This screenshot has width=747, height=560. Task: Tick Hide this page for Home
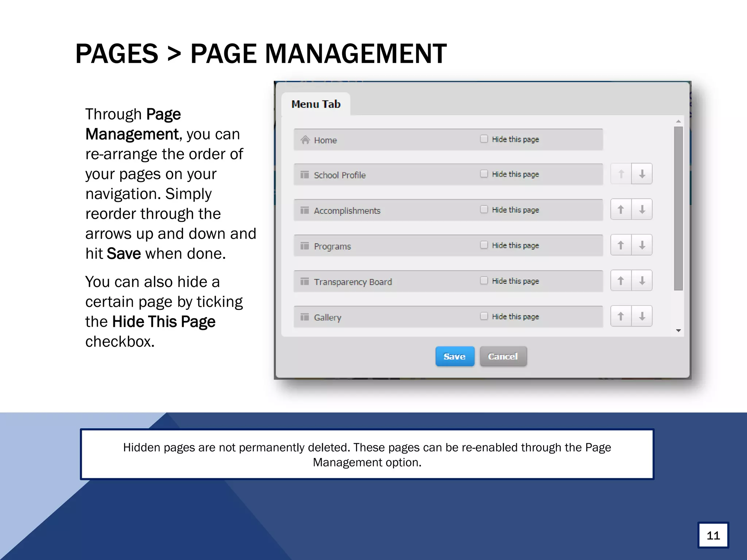pos(484,139)
